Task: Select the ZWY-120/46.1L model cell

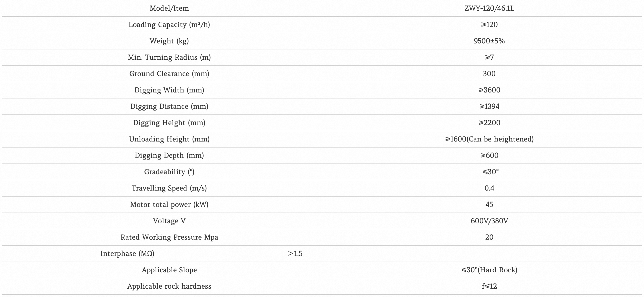Action: 489,8
